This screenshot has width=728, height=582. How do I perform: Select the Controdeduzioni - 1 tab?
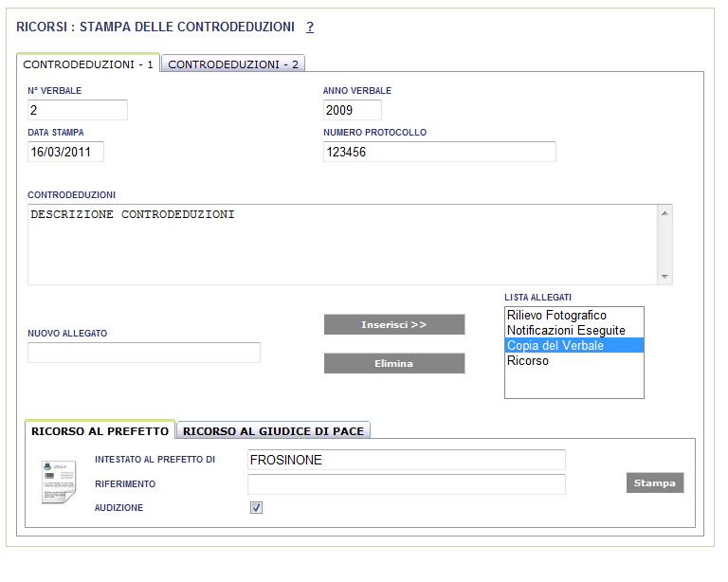pyautogui.click(x=88, y=64)
